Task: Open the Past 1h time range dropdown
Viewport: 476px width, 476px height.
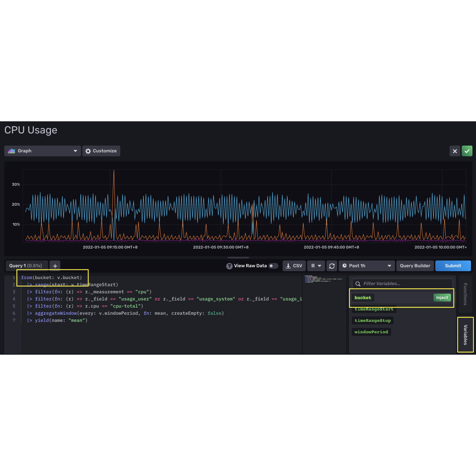Action: 367,266
